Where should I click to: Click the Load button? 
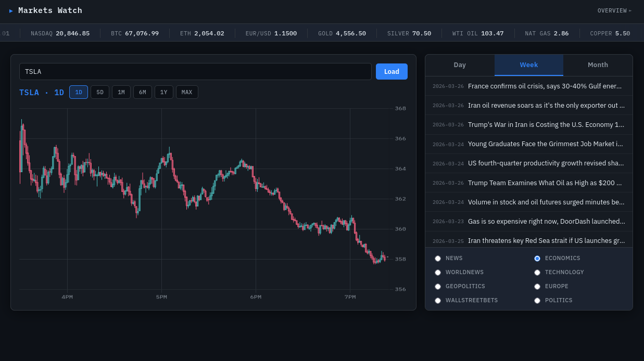(x=392, y=71)
